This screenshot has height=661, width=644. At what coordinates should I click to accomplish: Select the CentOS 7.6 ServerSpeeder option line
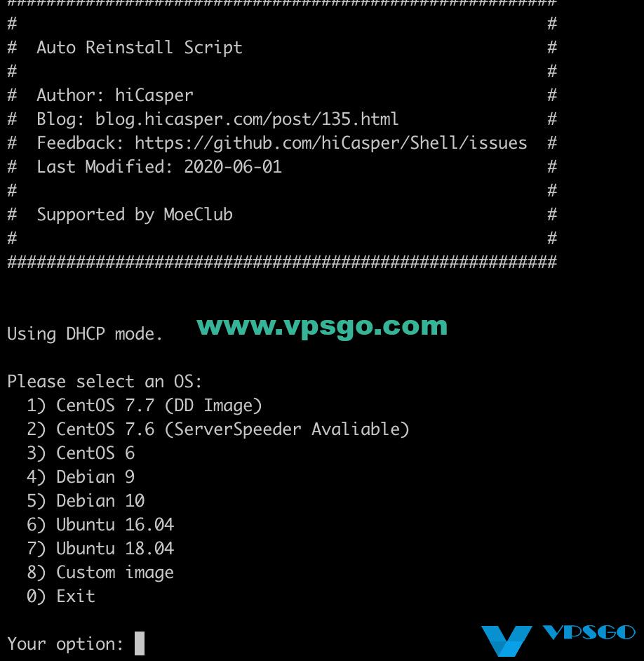pyautogui.click(x=218, y=429)
